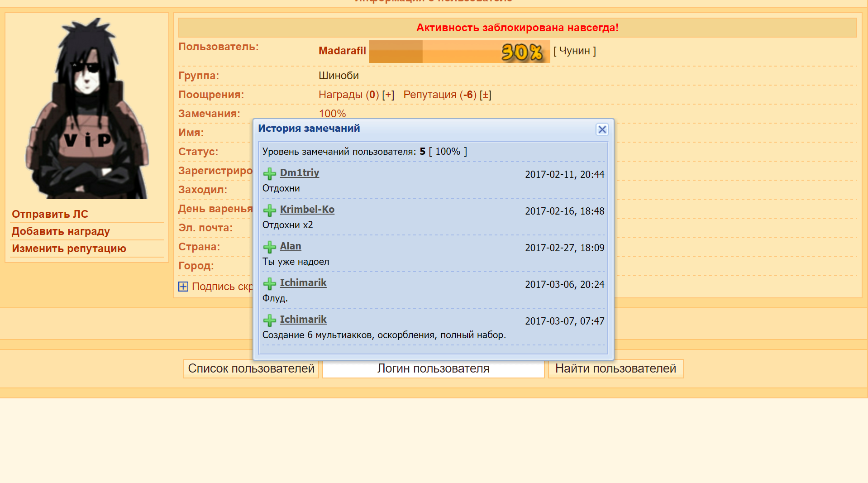Click the Madarafil username text
The width and height of the screenshot is (868, 483).
[x=342, y=51]
